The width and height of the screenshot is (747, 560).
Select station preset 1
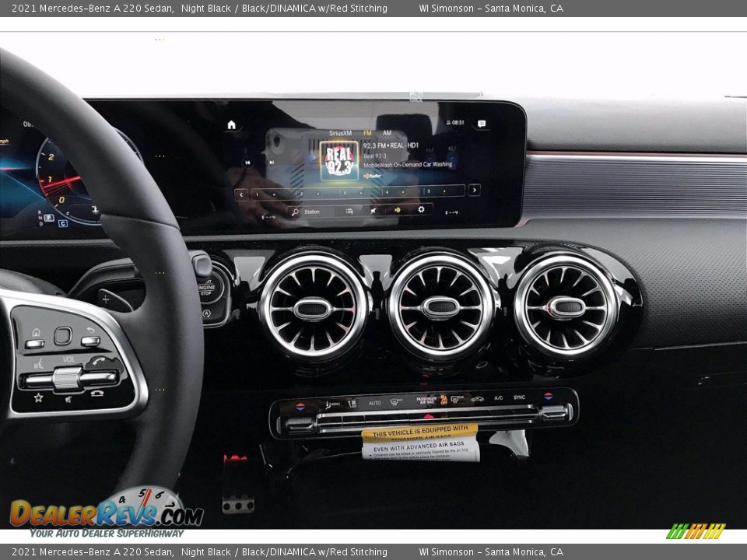(x=274, y=194)
